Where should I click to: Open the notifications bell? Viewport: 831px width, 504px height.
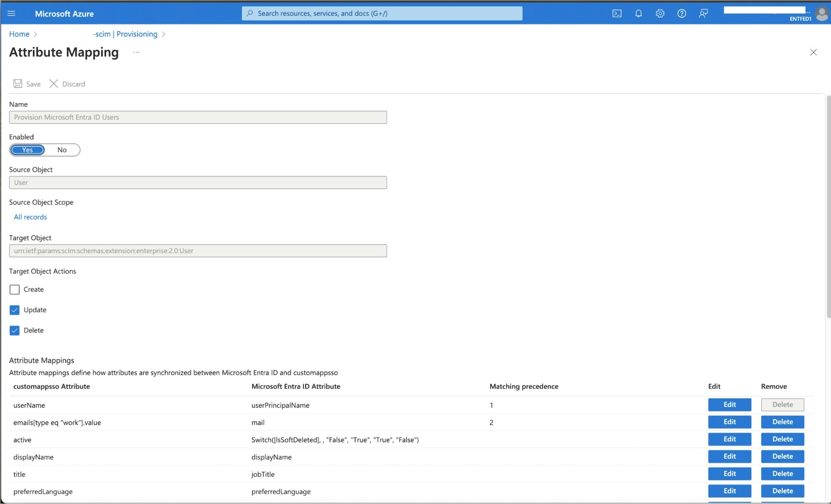tap(639, 13)
